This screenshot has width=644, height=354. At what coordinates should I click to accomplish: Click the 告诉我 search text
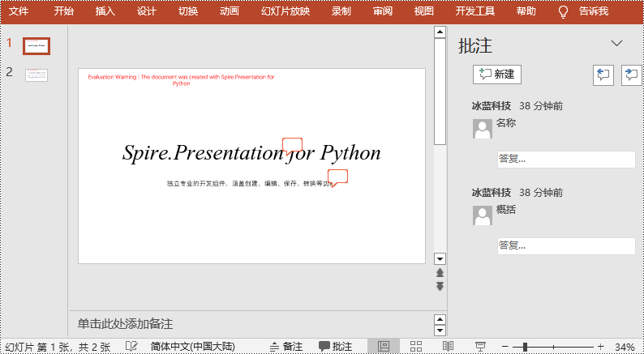pos(594,11)
